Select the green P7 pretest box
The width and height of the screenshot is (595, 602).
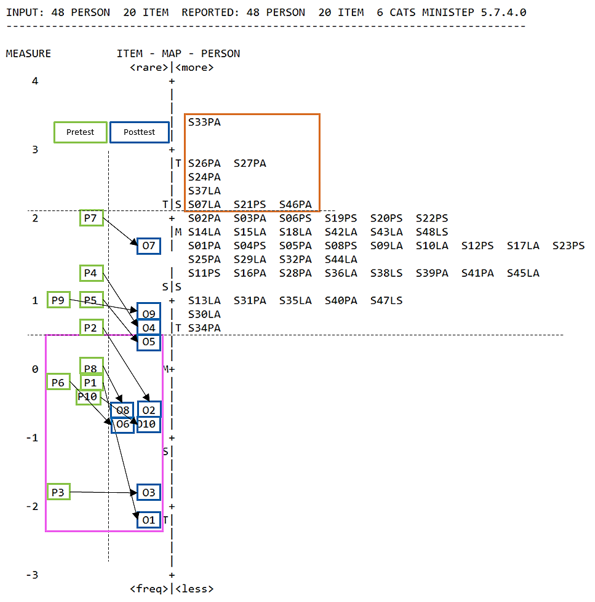click(x=91, y=218)
